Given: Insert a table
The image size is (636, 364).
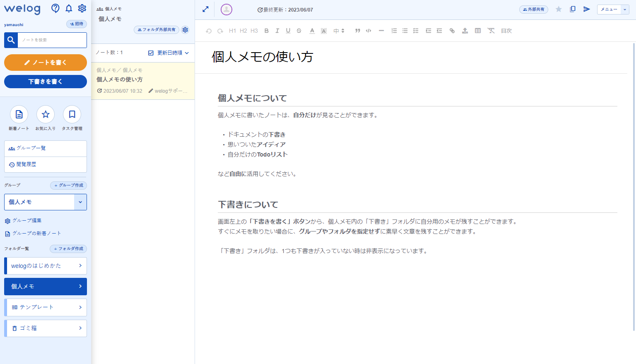Looking at the screenshot, I should tap(478, 31).
